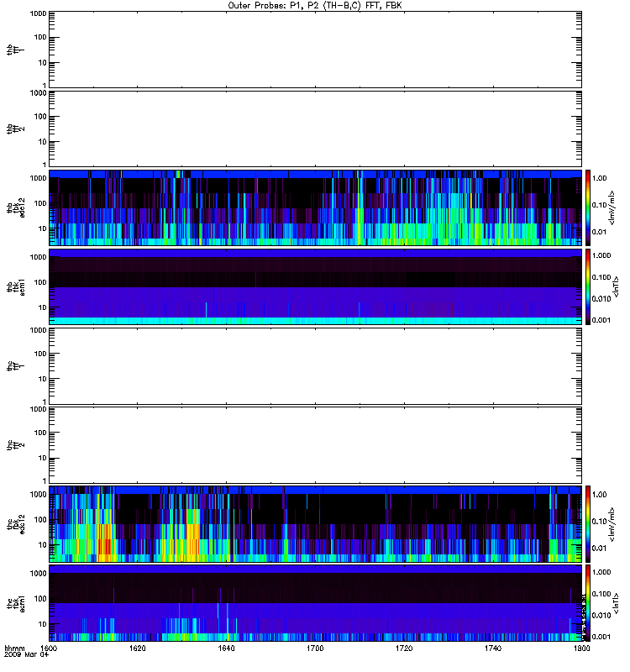Click the 0.001 value on thb scm1 color bar
Image resolution: width=630 pixels, height=672 pixels.
coord(601,320)
